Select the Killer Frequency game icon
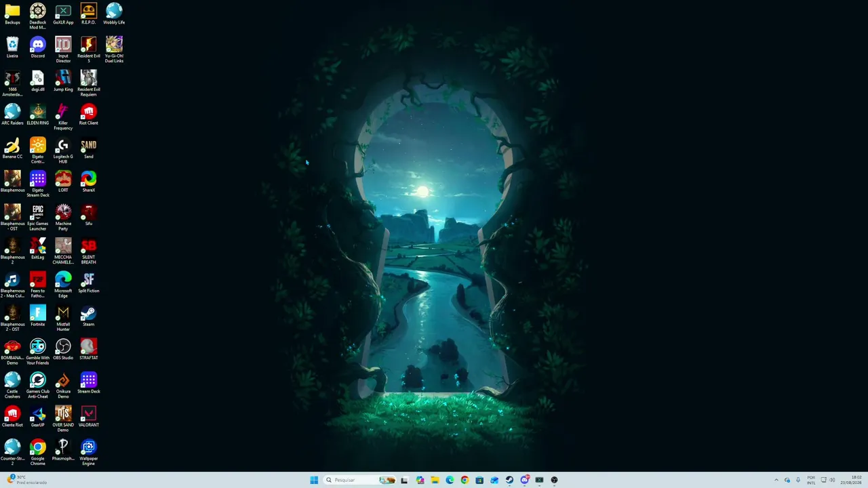The image size is (868, 488). [x=63, y=117]
